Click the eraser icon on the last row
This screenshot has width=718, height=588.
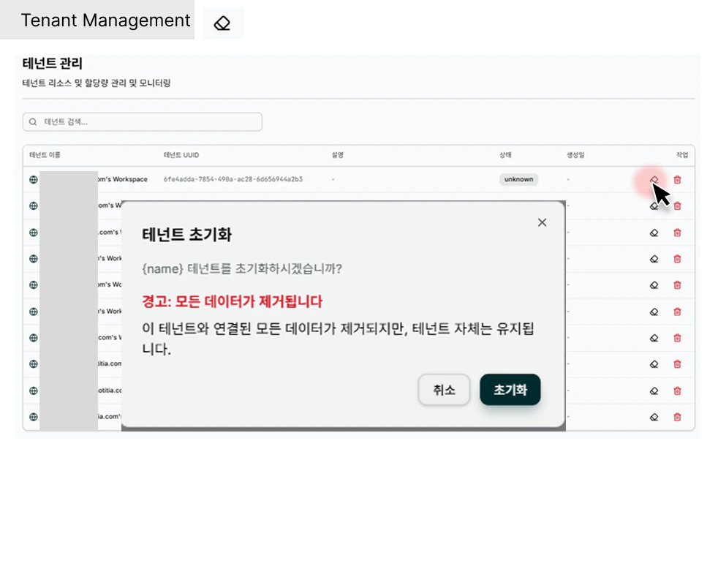click(654, 417)
